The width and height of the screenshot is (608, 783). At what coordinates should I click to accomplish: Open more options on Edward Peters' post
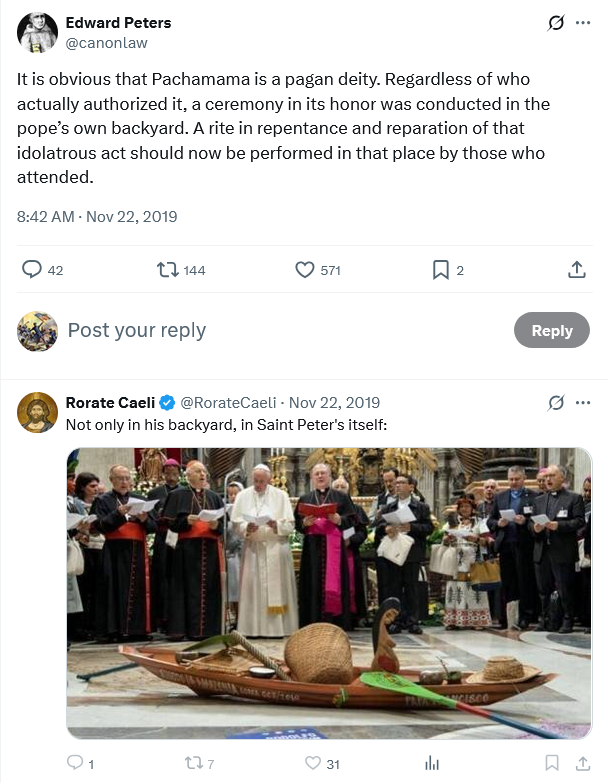[x=583, y=23]
